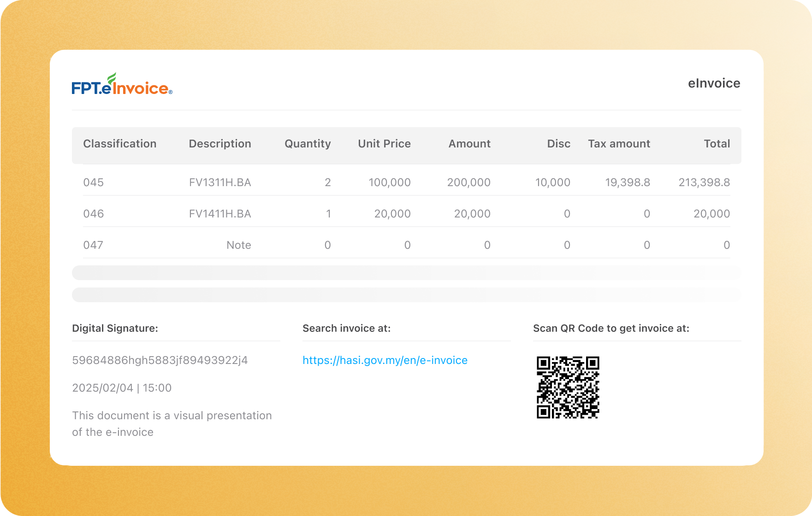Open the hasi.gov.my e-invoice link
The width and height of the screenshot is (812, 516).
tap(385, 360)
